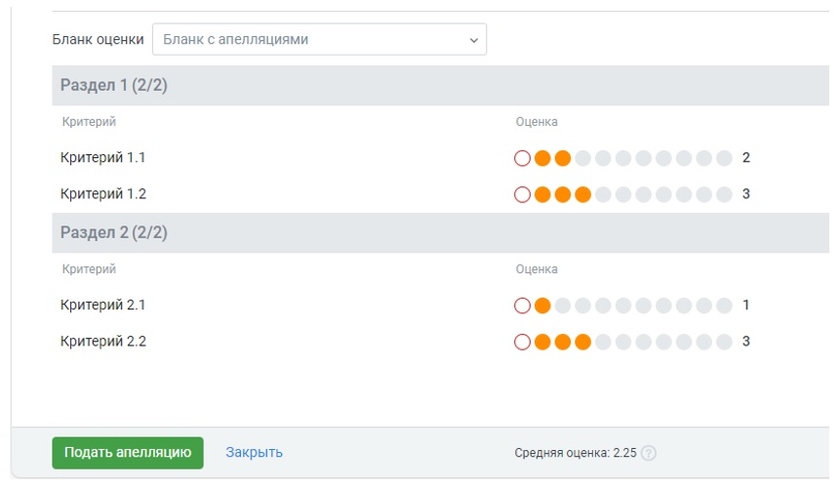Click the Критерий 1.1 row label
Screen dimensions: 840x490
(x=103, y=158)
